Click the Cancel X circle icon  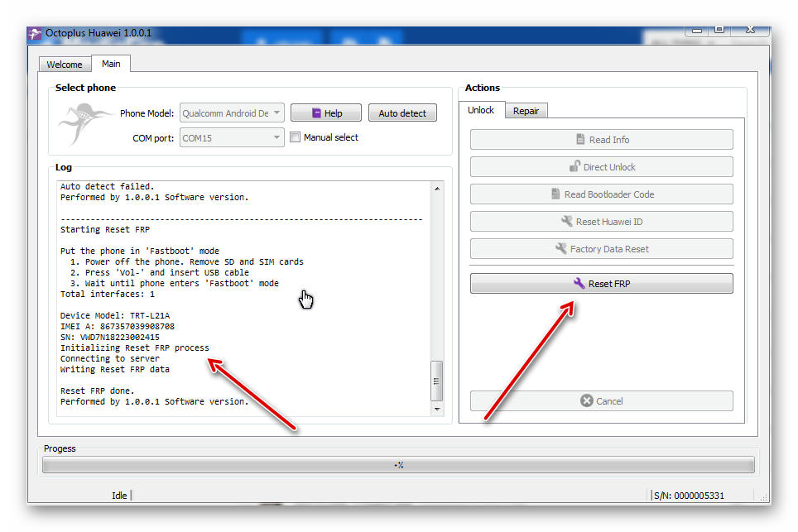587,400
